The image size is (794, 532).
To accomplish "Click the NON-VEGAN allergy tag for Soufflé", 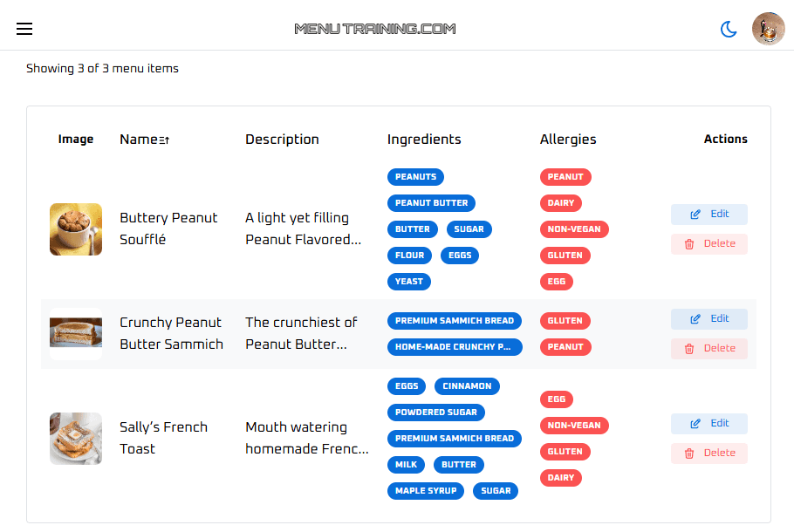I will coord(574,229).
